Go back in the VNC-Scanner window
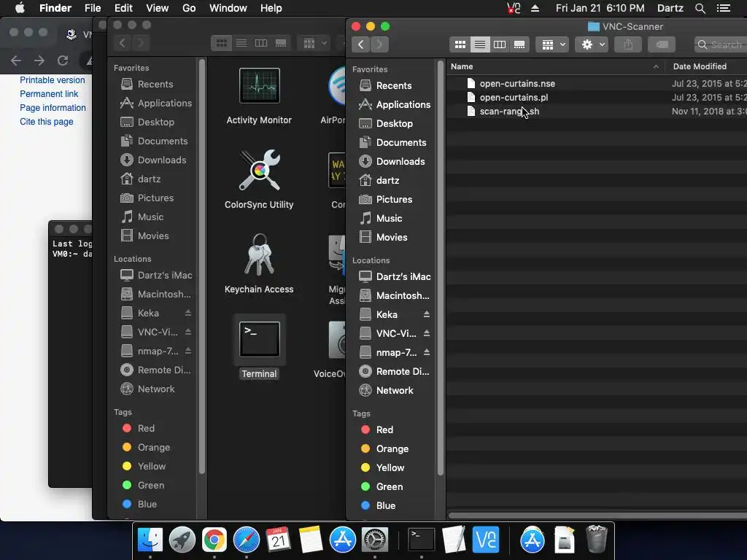This screenshot has height=560, width=747. [361, 44]
